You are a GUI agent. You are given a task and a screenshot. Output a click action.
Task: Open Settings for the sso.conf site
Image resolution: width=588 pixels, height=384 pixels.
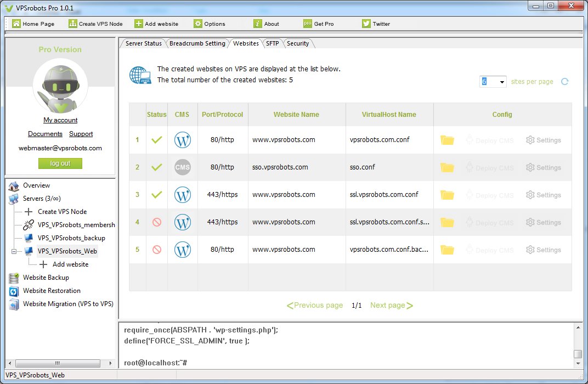click(x=544, y=168)
